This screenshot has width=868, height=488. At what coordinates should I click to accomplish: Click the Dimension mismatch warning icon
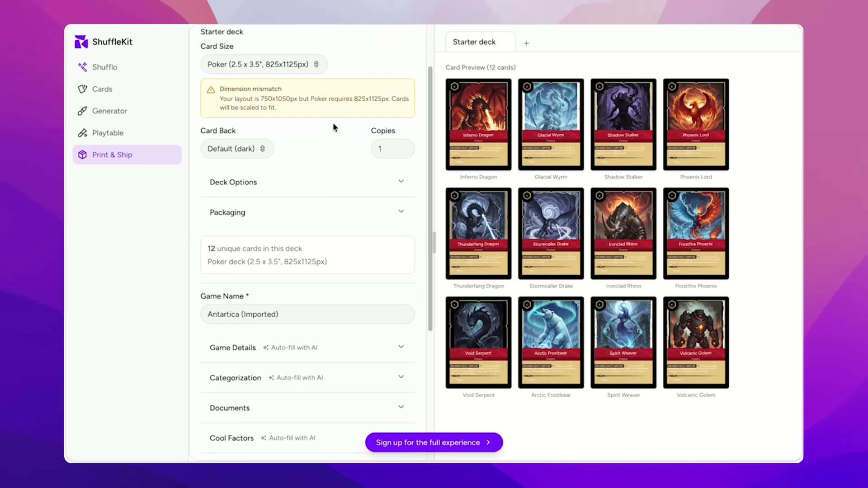pos(211,89)
